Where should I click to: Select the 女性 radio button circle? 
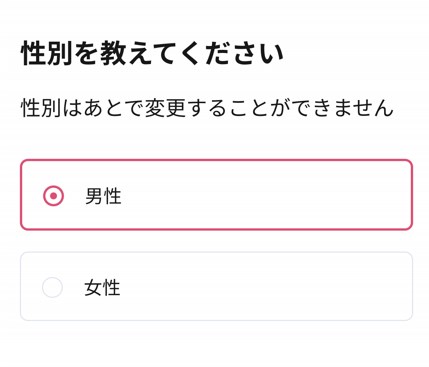(52, 287)
